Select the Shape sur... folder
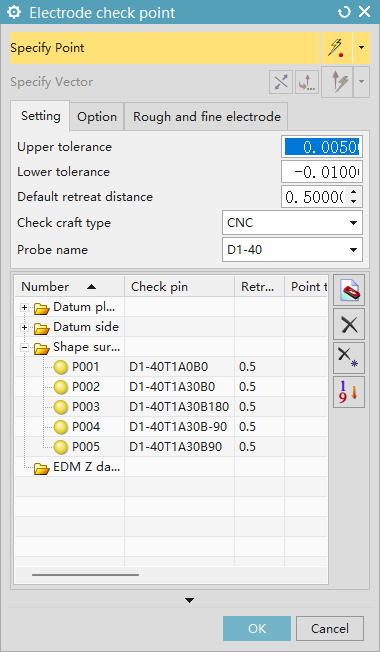Viewport: 380px width, 652px height. [x=77, y=347]
